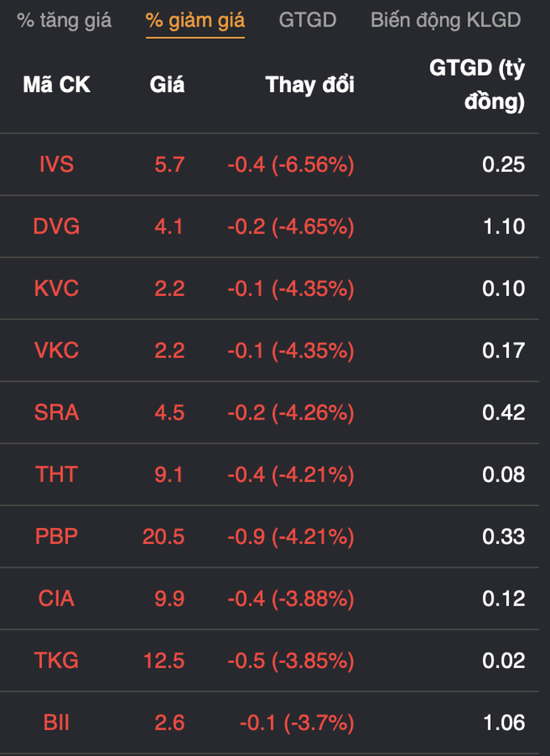Open the BII stock ticker

pos(57,722)
